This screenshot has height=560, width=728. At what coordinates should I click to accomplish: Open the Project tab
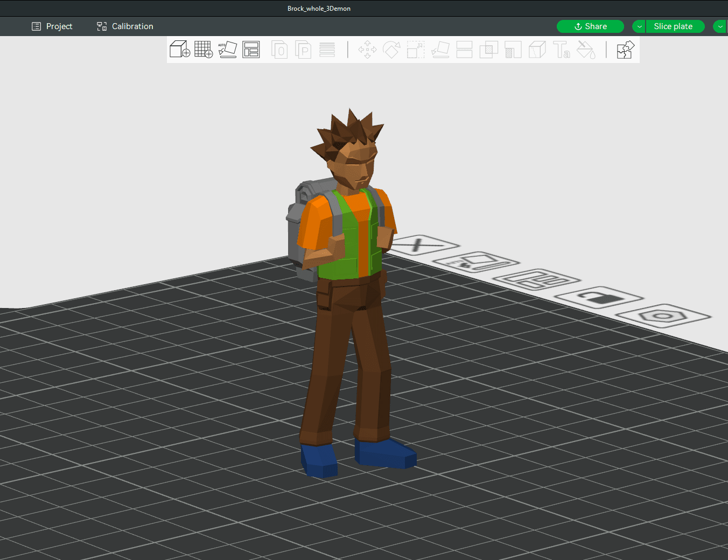(x=52, y=26)
